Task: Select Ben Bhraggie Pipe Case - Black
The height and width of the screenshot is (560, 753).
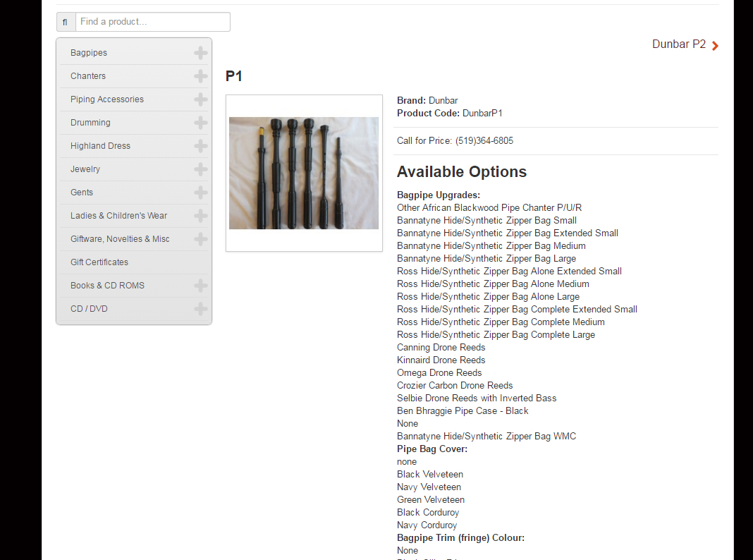Action: click(x=463, y=411)
